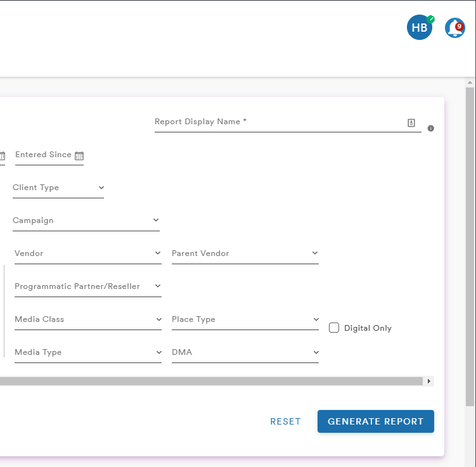Click the horizontal scrollbar right arrow

428,381
